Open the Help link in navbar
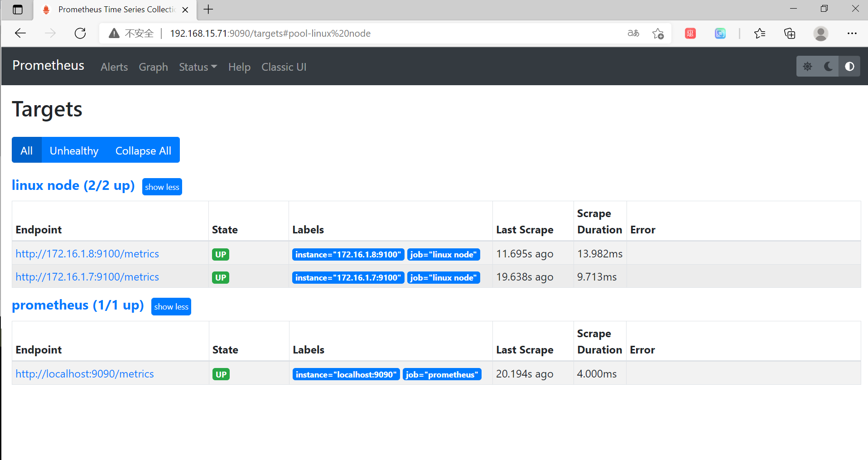Viewport: 868px width, 460px height. tap(239, 67)
